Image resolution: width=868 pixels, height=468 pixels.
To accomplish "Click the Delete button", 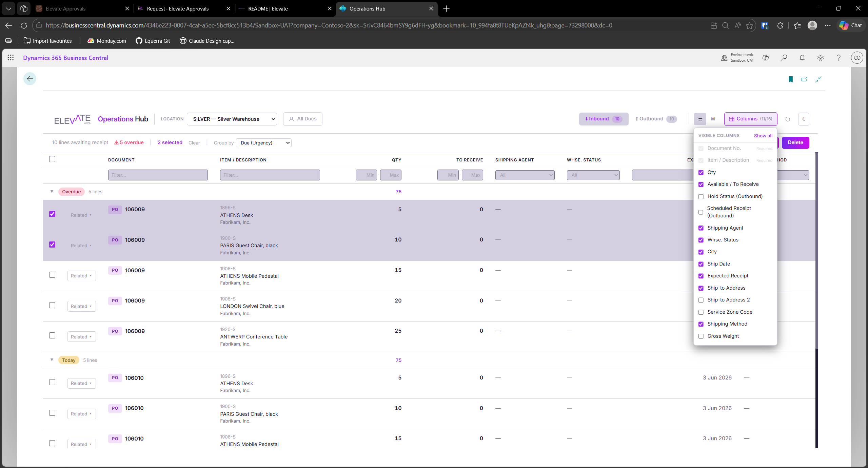I will tap(795, 143).
